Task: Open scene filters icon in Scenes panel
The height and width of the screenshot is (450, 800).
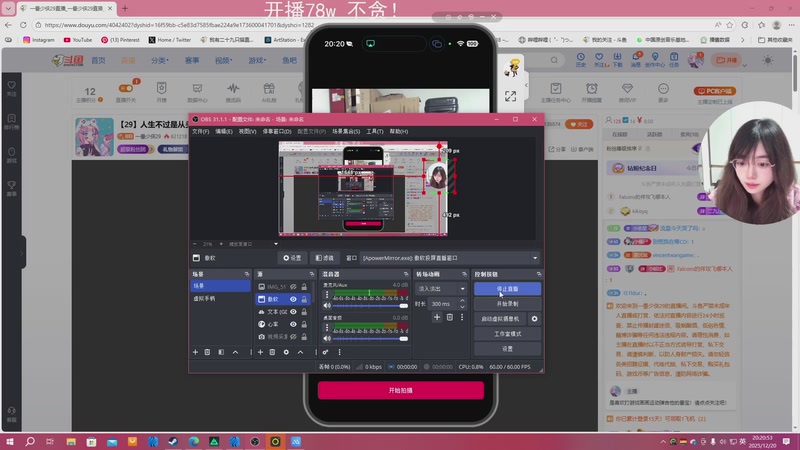Action: click(221, 352)
